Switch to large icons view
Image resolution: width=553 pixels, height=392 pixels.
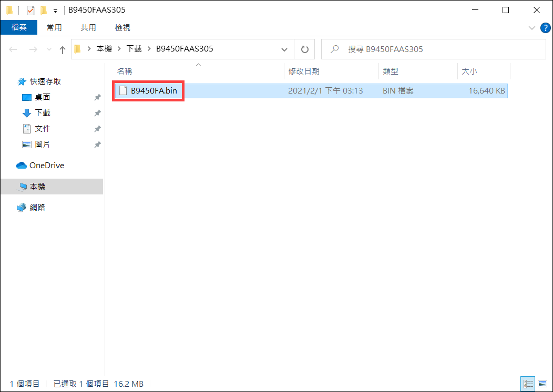click(x=542, y=384)
